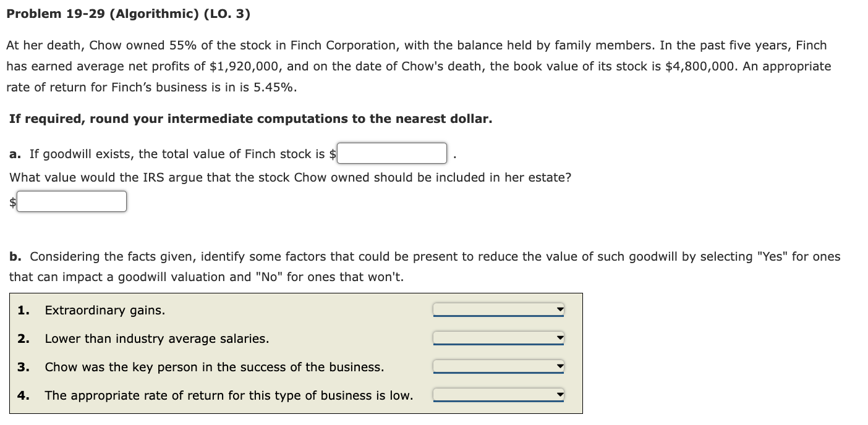Click the Problem 19-29 heading

(x=128, y=13)
